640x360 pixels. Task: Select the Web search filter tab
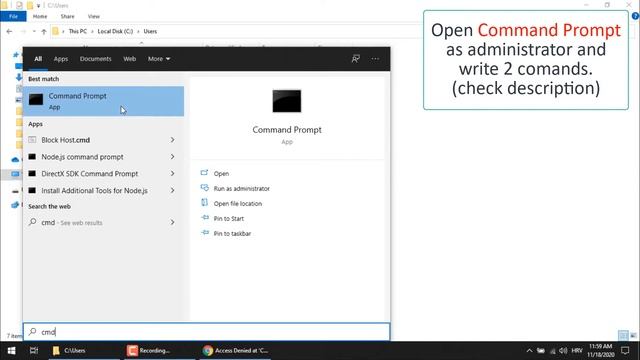point(129,59)
